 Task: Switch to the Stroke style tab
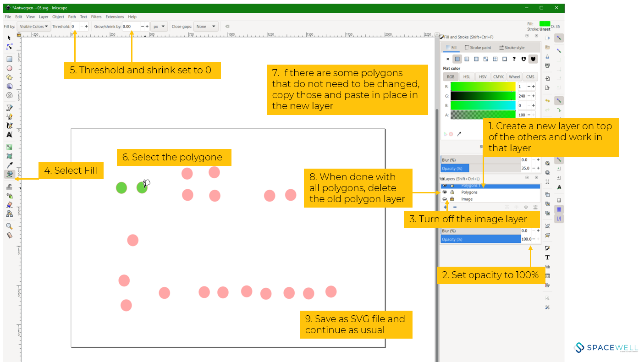pos(512,48)
